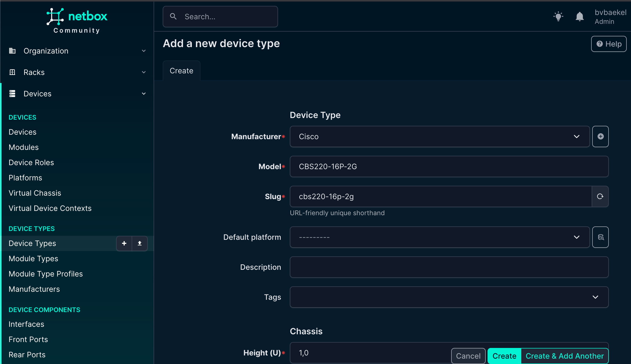This screenshot has height=364, width=631.
Task: Regenerate the slug with refresh icon
Action: click(600, 196)
